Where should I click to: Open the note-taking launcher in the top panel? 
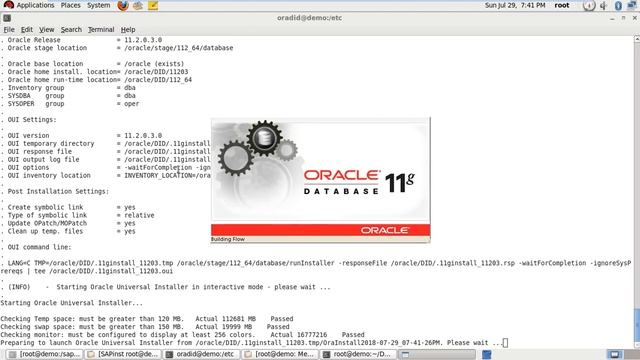(153, 6)
